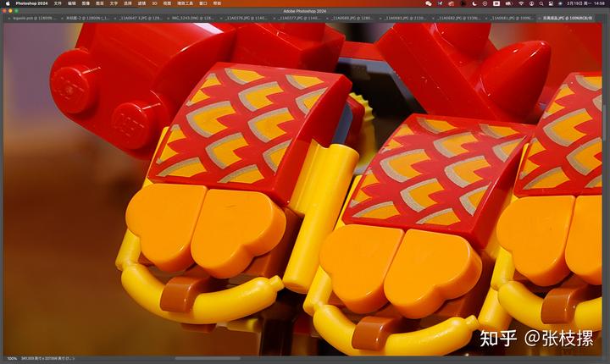Open the 3D menu
Screen dimensions: 610x364
154,3
